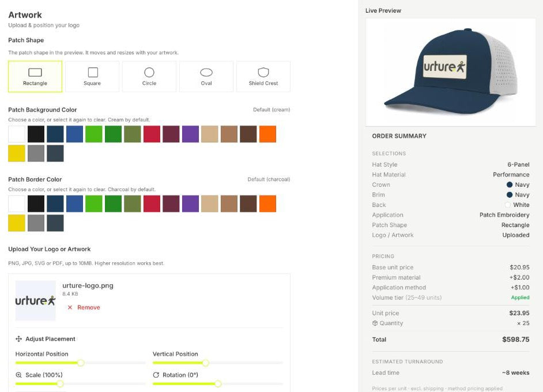Click the Horizontal Position slider handle
Image resolution: width=543 pixels, height=392 pixels.
(x=81, y=363)
